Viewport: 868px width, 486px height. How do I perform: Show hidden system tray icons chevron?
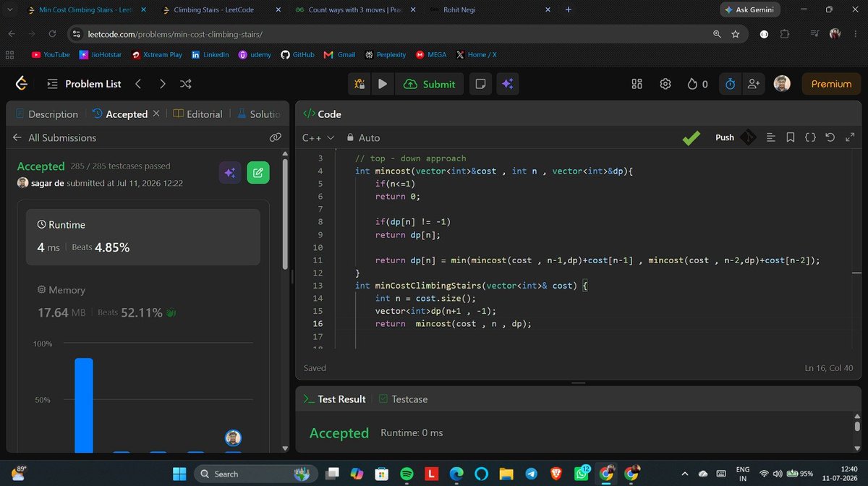[x=684, y=474]
